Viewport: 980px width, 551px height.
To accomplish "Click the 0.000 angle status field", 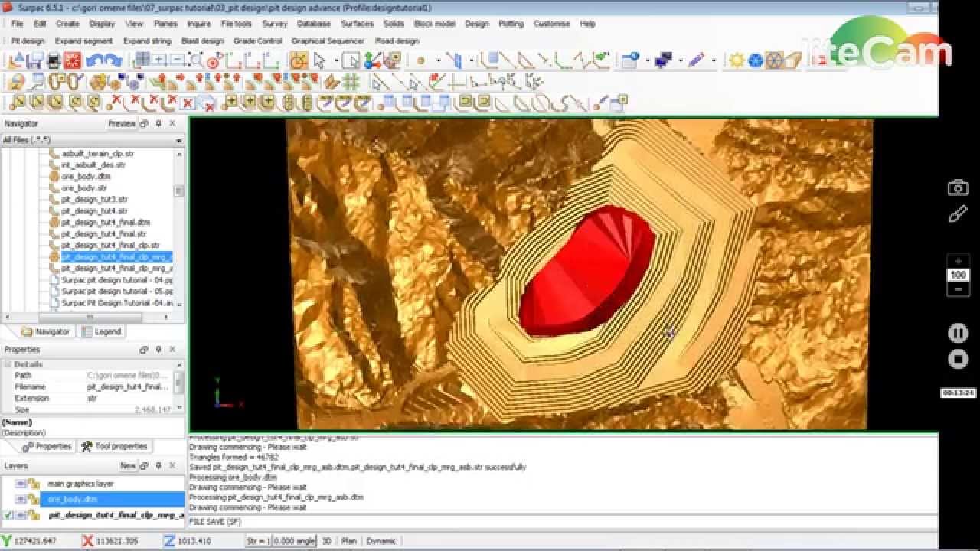I will (x=295, y=541).
